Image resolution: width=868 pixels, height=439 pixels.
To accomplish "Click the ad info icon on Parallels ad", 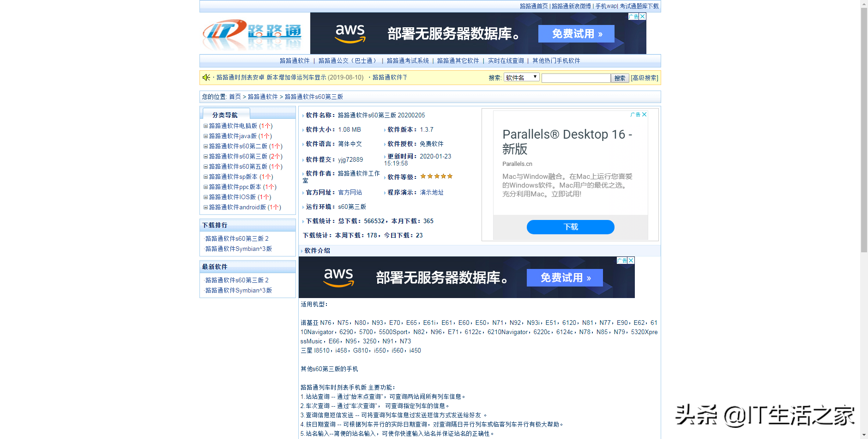I will 635,115.
